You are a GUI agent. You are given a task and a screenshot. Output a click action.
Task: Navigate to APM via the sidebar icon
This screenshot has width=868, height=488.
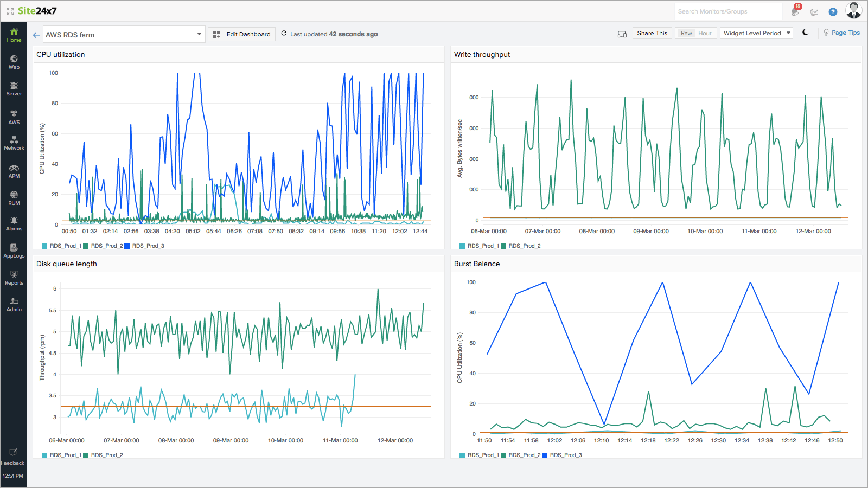coord(14,171)
